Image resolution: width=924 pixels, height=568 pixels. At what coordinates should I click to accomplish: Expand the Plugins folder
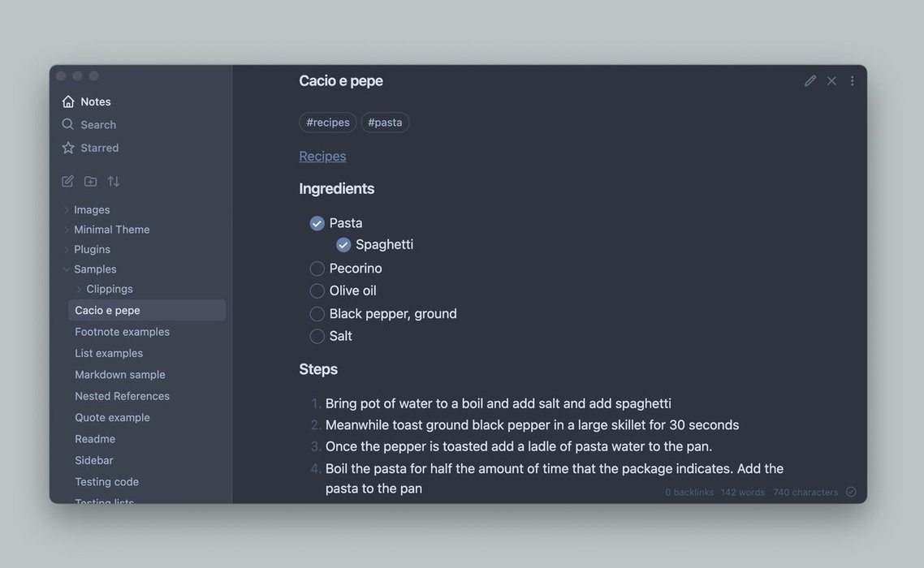coord(67,250)
